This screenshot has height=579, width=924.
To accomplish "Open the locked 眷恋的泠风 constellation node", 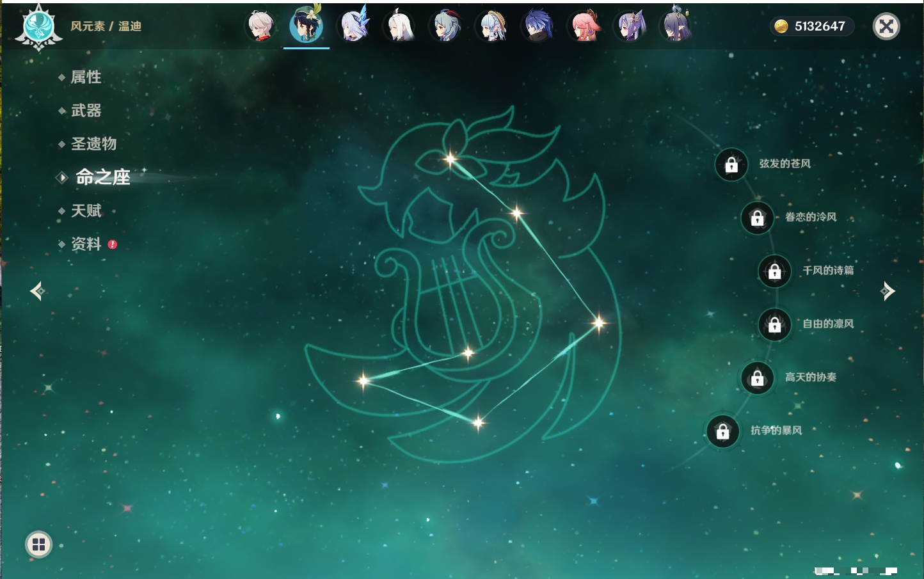I will click(757, 218).
